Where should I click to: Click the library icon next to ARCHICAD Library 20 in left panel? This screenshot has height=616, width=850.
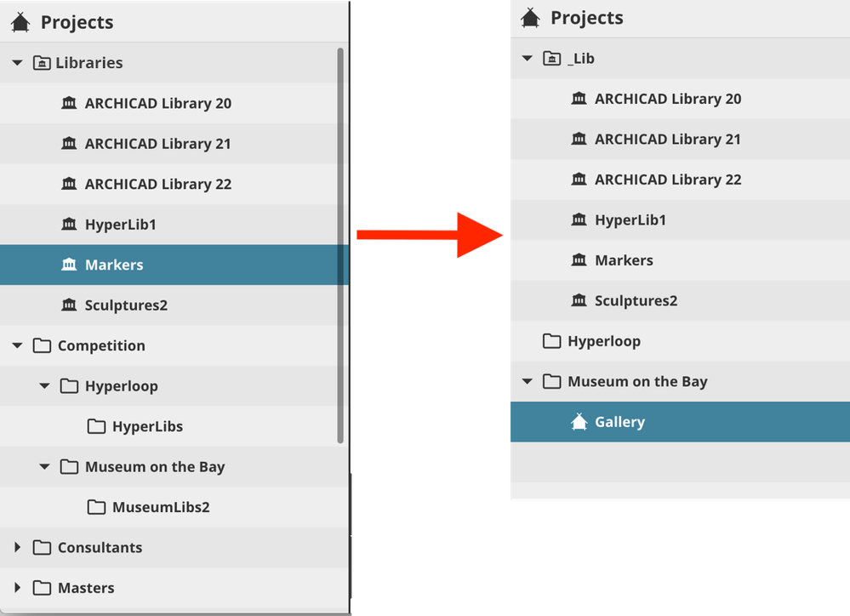pos(70,103)
